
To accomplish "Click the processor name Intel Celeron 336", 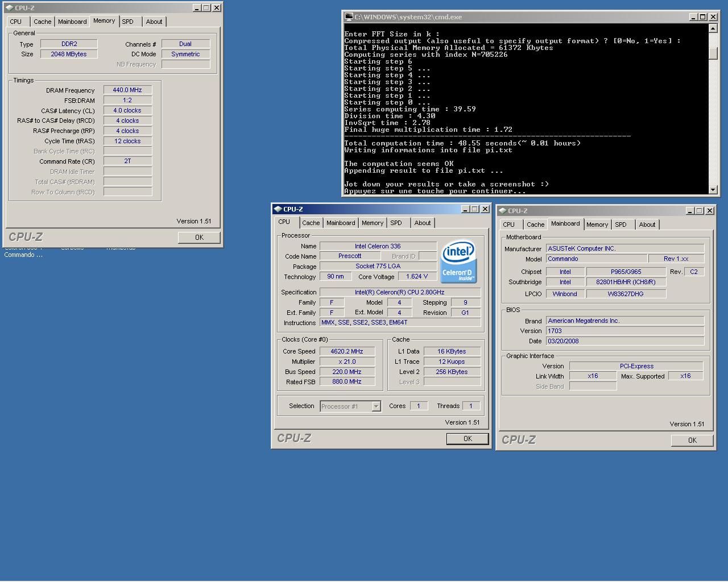I will click(378, 246).
